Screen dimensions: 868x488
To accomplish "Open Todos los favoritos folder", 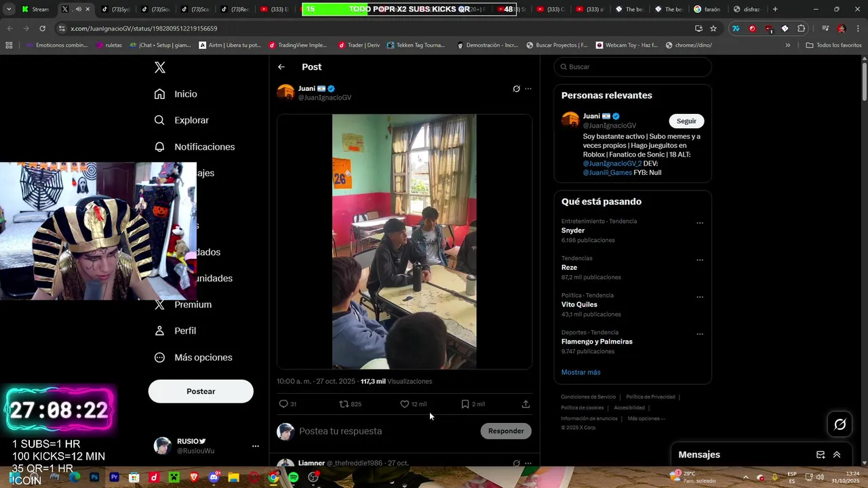I will [833, 45].
